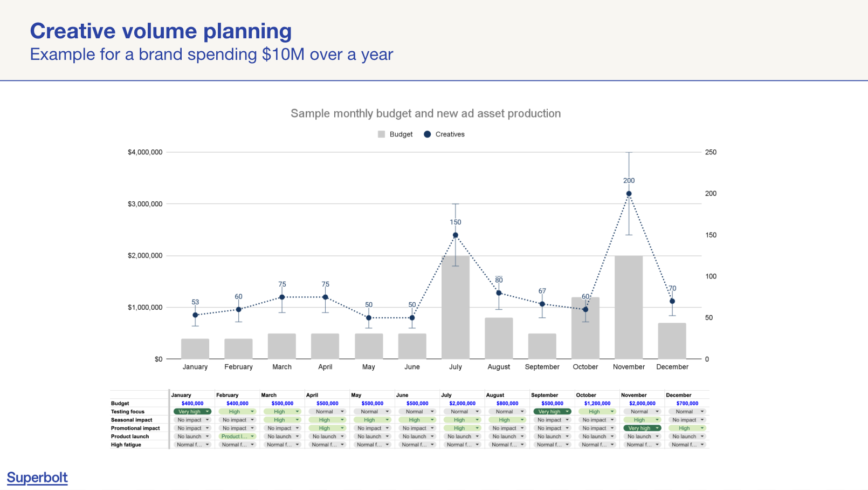Open April Seasonal impact 'High' dropdown

[327, 420]
